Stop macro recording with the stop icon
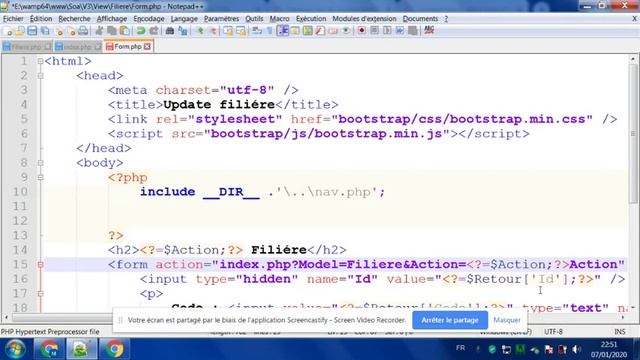640x360 pixels. 374,31
